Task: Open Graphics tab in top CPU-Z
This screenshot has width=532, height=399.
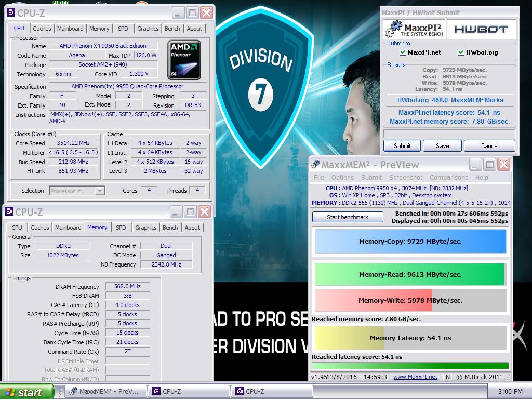Action: click(148, 29)
